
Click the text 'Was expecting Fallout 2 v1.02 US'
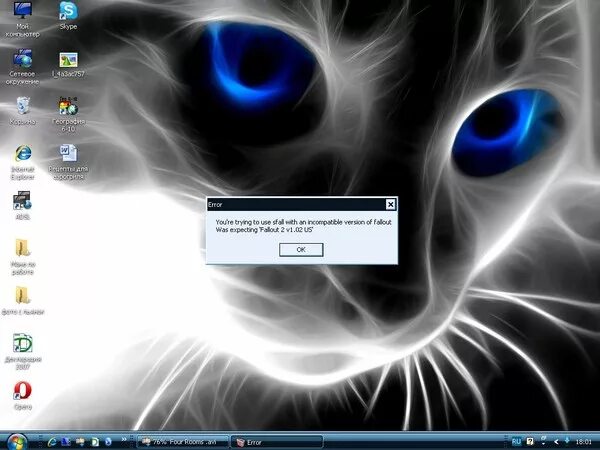264,230
